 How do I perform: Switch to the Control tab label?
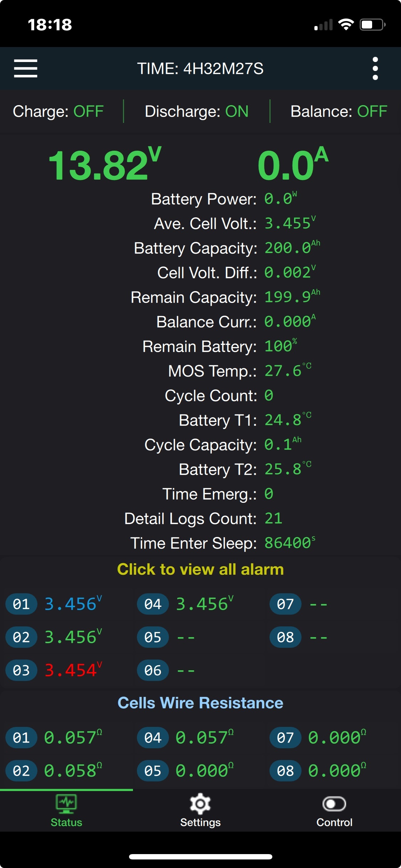click(334, 822)
